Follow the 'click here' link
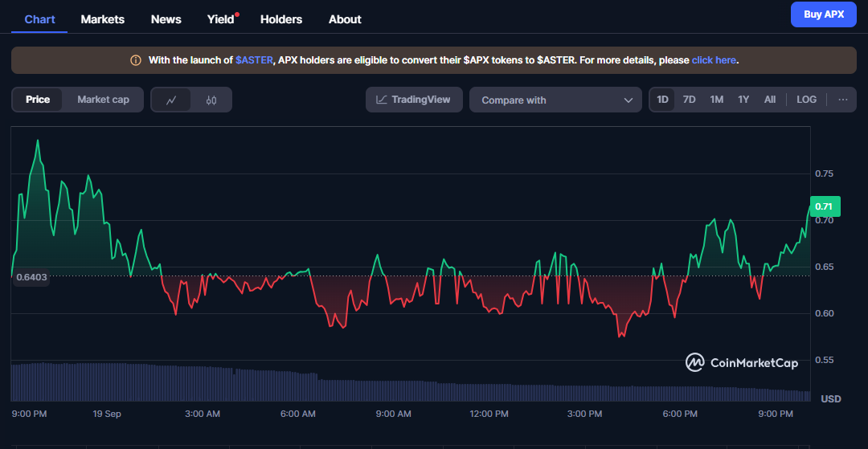 [714, 60]
